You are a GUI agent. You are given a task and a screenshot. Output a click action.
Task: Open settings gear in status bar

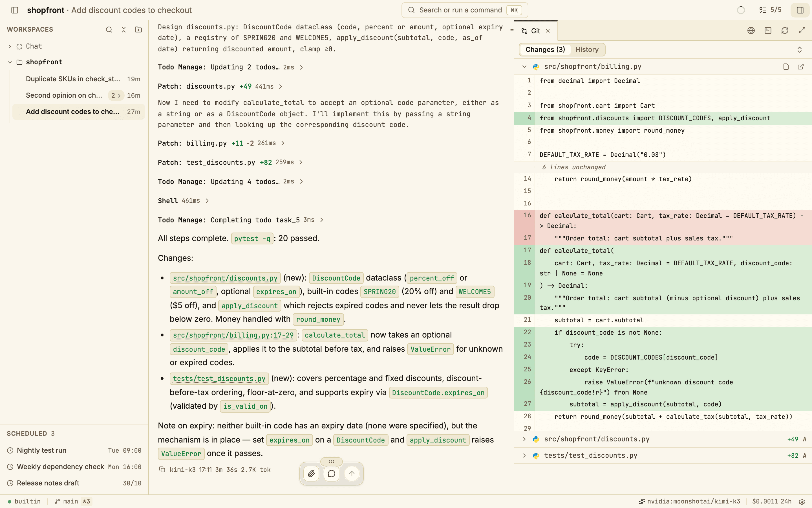pyautogui.click(x=802, y=502)
